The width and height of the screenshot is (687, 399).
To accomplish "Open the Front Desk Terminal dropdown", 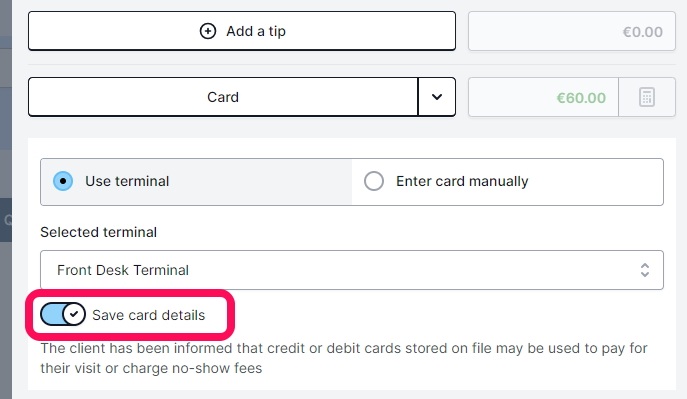I will [352, 270].
